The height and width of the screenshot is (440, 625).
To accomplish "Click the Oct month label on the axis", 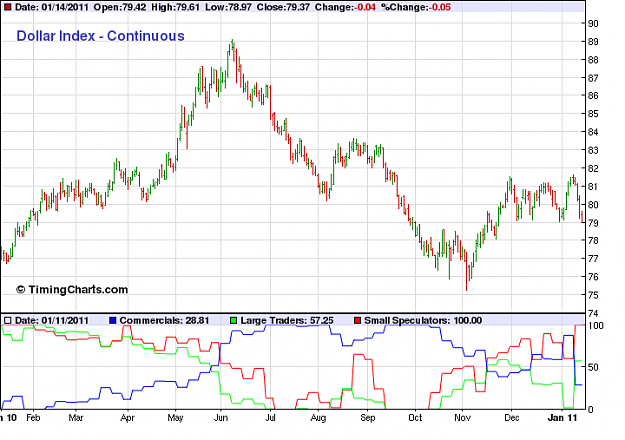I will (415, 418).
